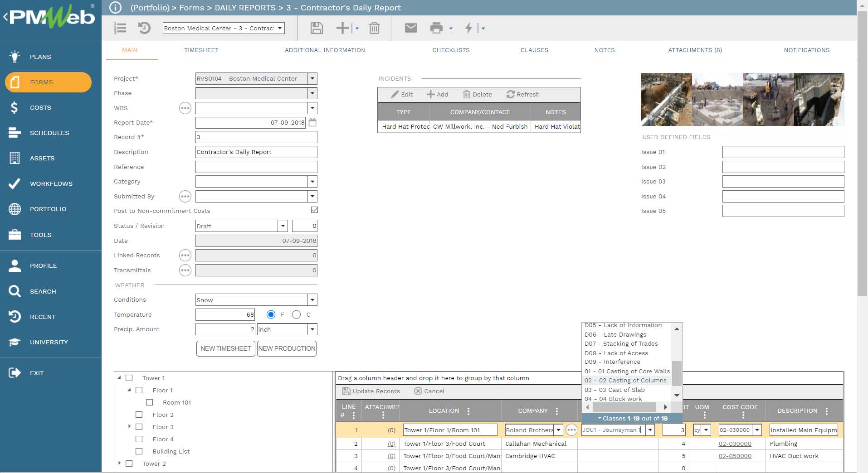Open the Report Date calendar picker
Viewport: 868px width, 473px height.
pos(312,122)
